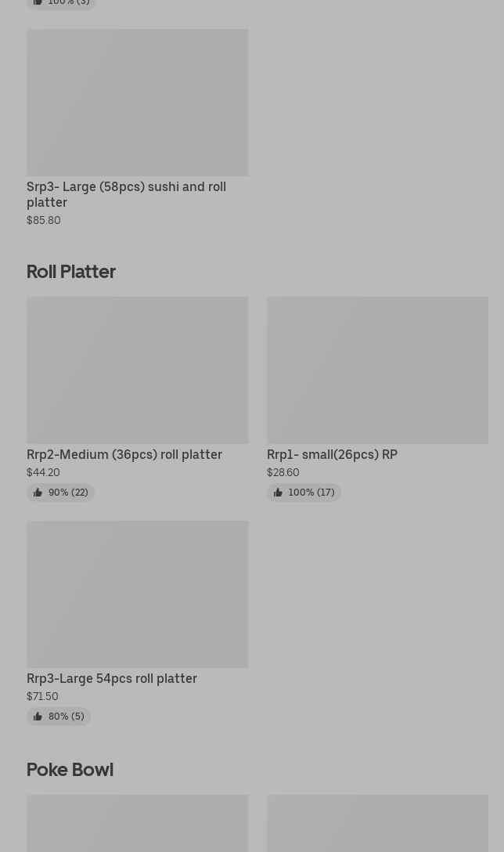The width and height of the screenshot is (504, 852).
Task: Click the $85.80 price
Action: 44,220
